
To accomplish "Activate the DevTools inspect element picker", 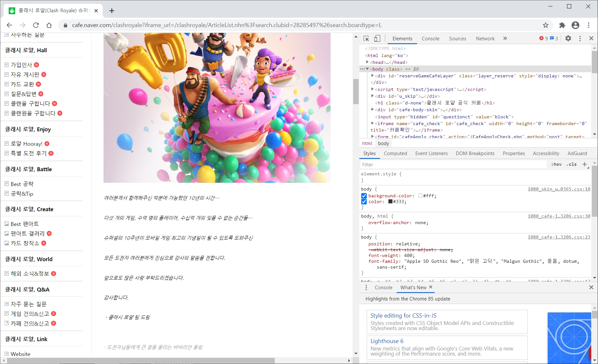I will point(366,38).
